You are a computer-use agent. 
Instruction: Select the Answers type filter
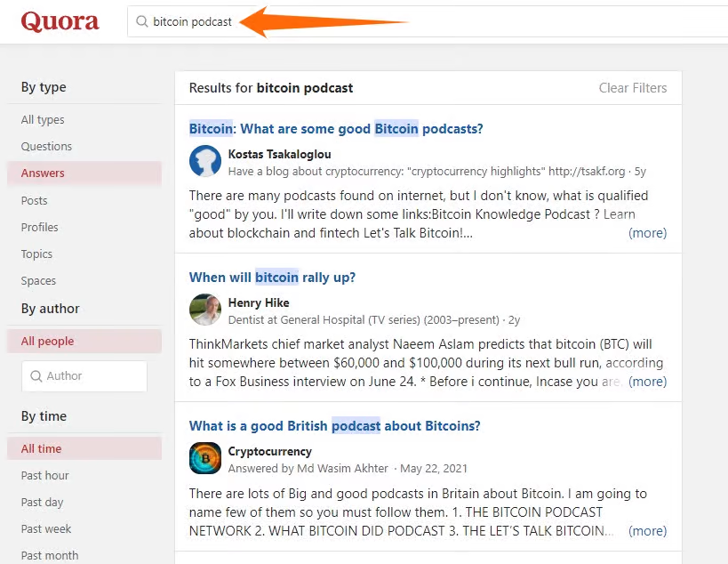[x=43, y=173]
